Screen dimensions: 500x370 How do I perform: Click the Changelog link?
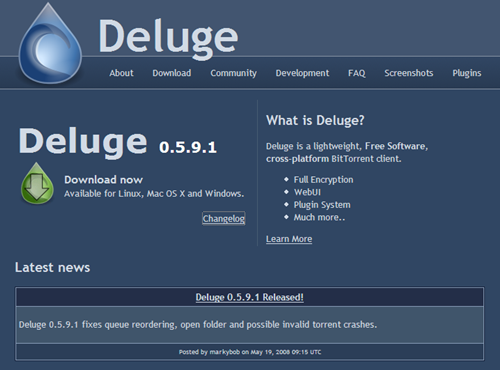click(224, 219)
